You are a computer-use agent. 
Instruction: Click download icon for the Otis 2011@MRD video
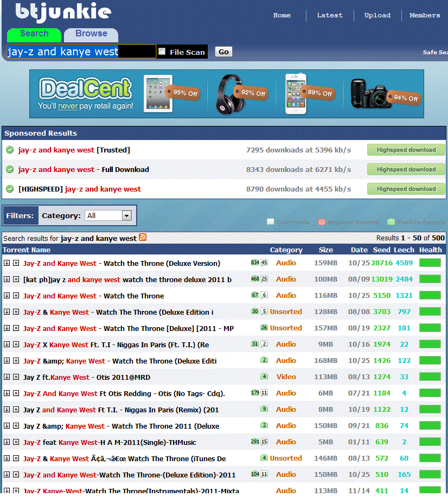[x=6, y=377]
